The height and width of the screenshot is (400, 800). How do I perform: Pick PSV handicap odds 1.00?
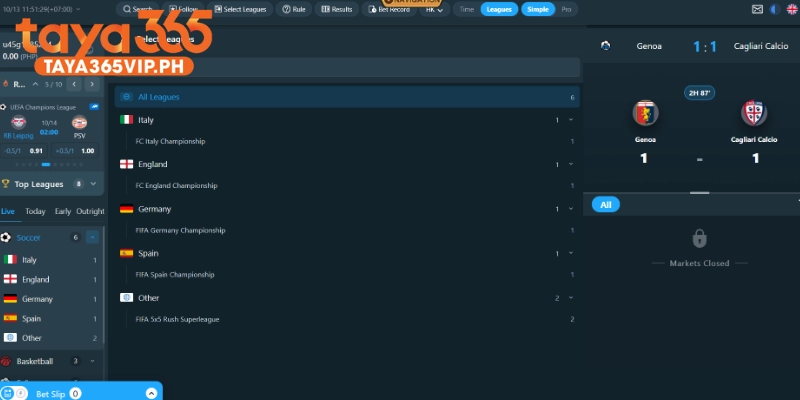coord(74,151)
